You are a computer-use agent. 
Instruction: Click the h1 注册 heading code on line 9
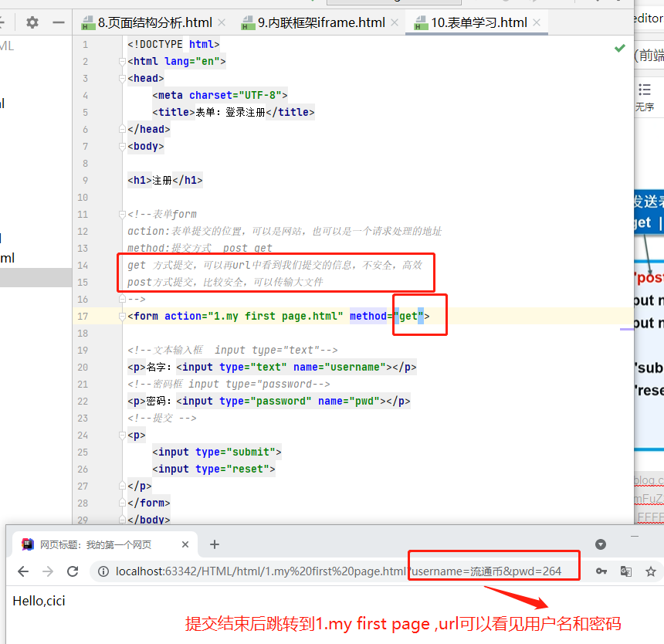tap(165, 181)
